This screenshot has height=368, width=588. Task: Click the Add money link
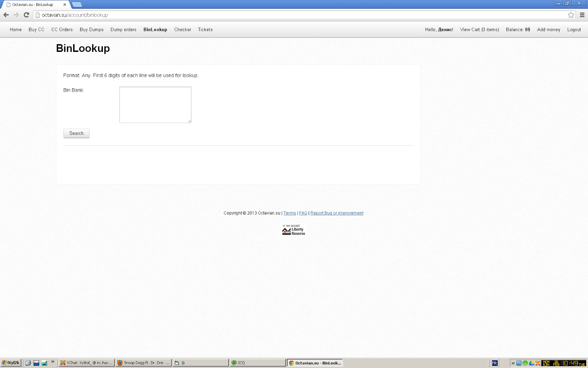click(549, 30)
